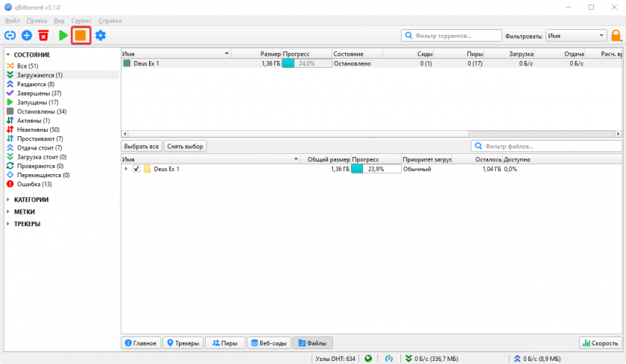Expand the Deus Ex 1 folder tree
Viewport: 626px width, 364px height.
(126, 169)
